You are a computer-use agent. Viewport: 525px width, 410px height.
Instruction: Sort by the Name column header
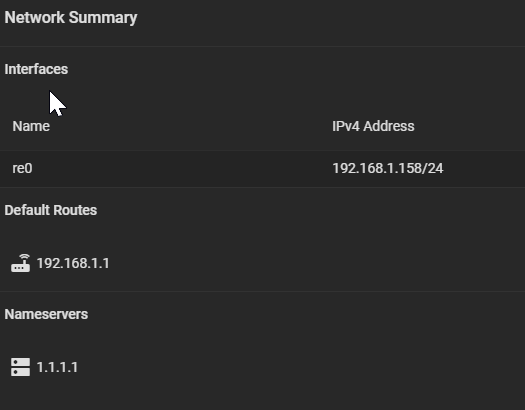(x=31, y=126)
